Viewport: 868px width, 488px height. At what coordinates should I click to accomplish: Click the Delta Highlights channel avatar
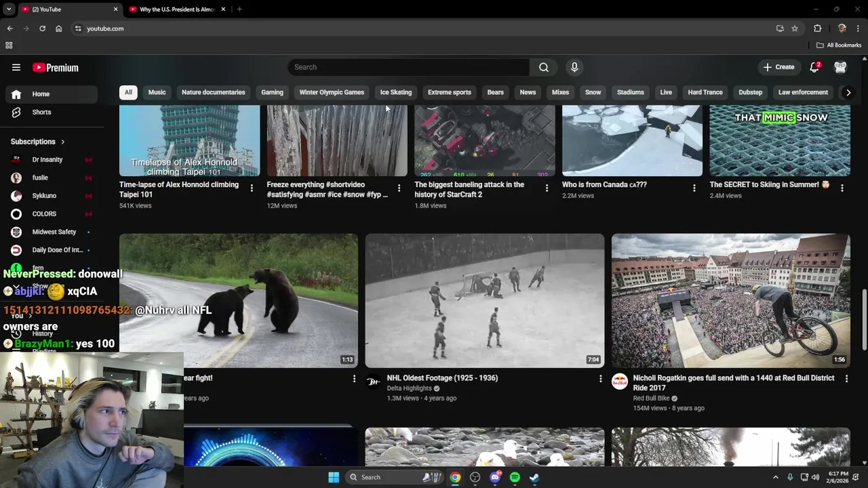(373, 382)
